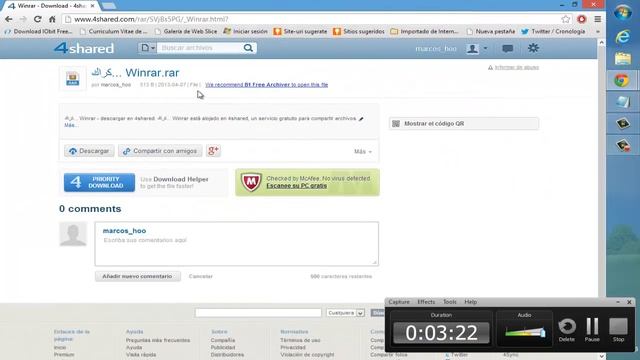
Task: Open the Nueva pestaña bookmark
Action: click(x=491, y=31)
